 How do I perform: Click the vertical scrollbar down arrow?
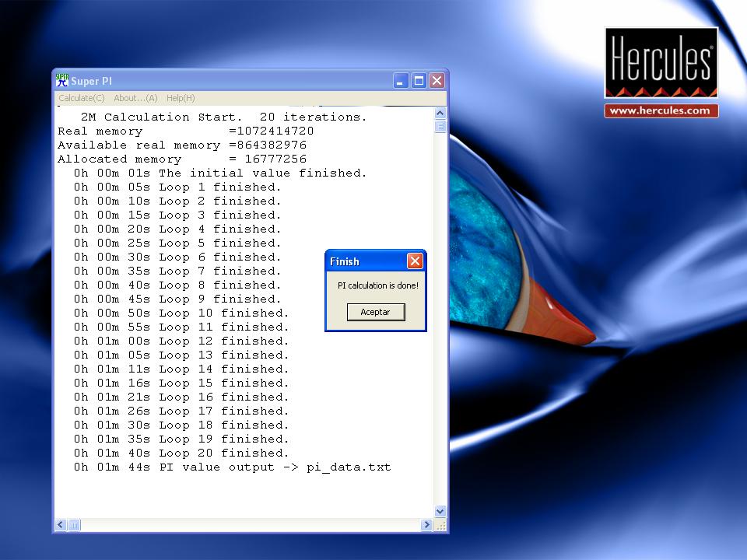(440, 511)
